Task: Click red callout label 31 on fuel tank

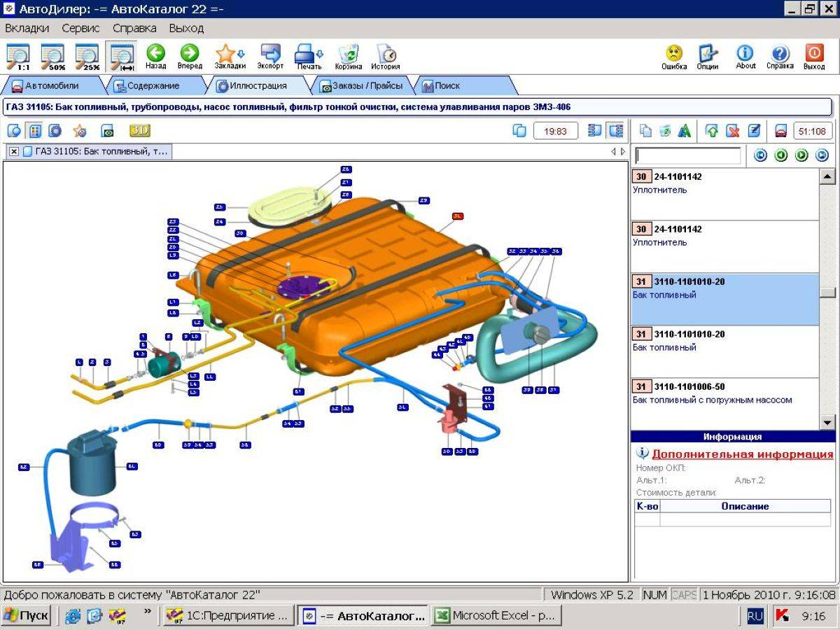Action: pyautogui.click(x=458, y=216)
